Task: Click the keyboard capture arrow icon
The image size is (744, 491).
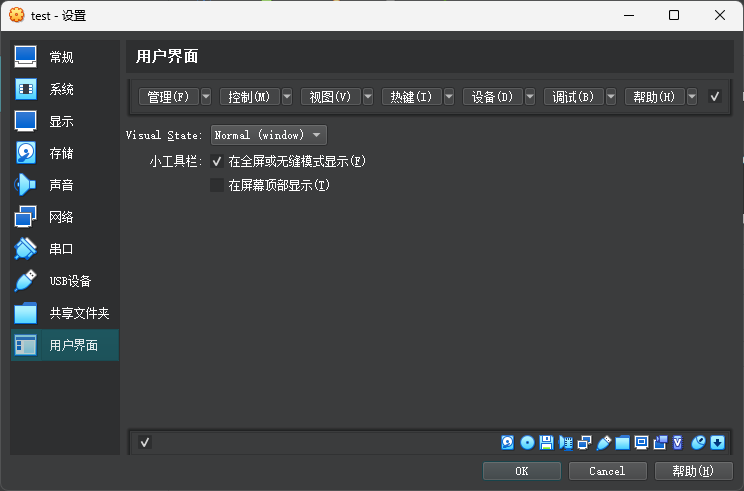Action: click(x=717, y=443)
